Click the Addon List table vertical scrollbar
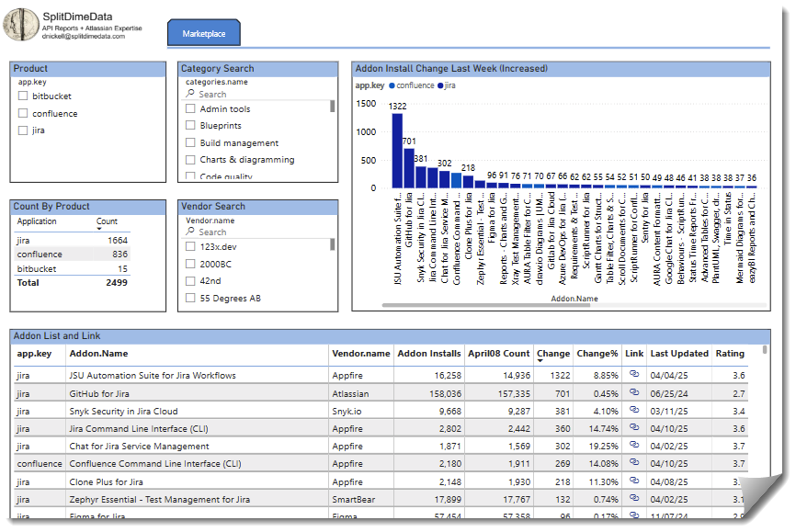Image resolution: width=796 pixels, height=532 pixels. (765, 350)
